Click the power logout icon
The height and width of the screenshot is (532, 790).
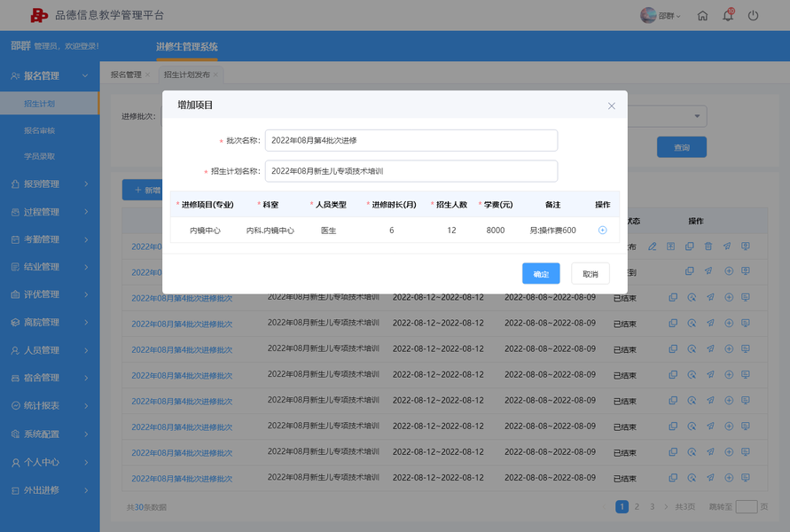(x=754, y=16)
